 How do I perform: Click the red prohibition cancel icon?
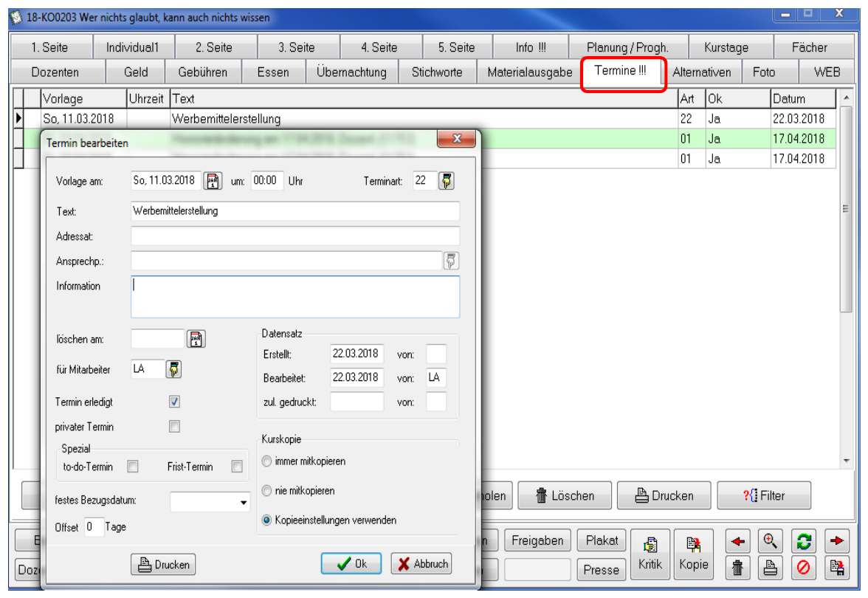(804, 568)
